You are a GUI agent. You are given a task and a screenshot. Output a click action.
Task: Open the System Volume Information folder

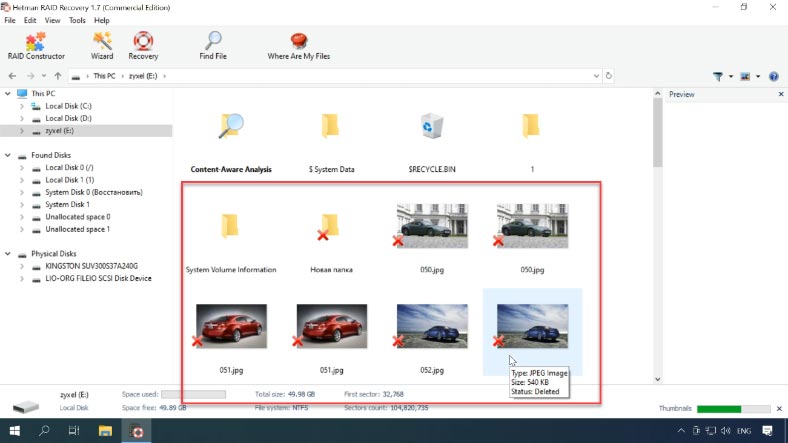(231, 244)
